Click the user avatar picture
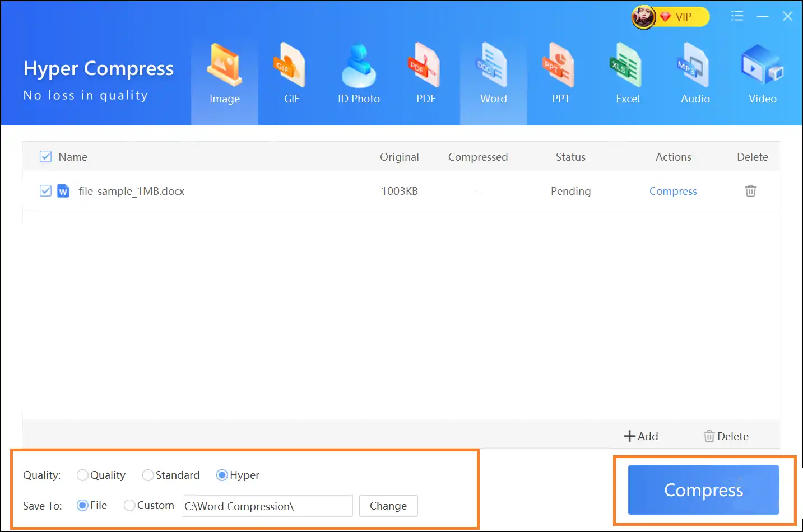Screen dimensions: 803x532 [643, 17]
